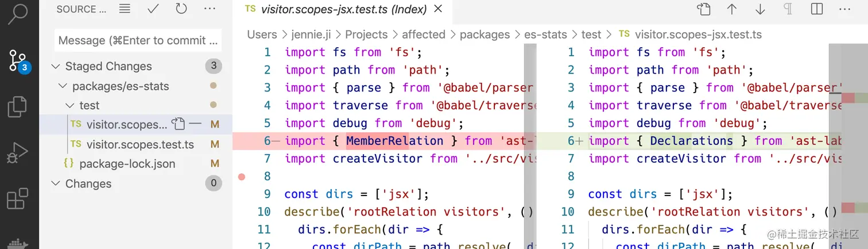Click visitor.scopes-jsx.test.ts breadcrumb item
868x249 pixels.
[x=698, y=35]
